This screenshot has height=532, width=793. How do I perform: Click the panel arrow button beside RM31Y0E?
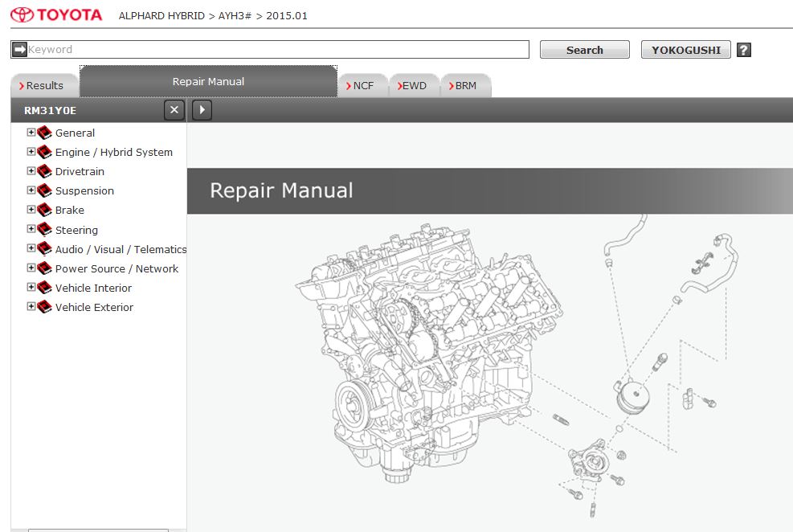pyautogui.click(x=201, y=110)
